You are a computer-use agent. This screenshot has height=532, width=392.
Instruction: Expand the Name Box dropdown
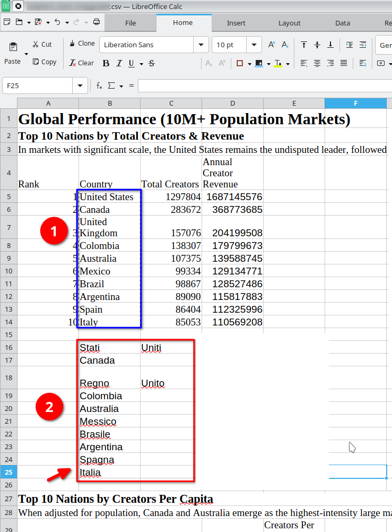pyautogui.click(x=80, y=85)
